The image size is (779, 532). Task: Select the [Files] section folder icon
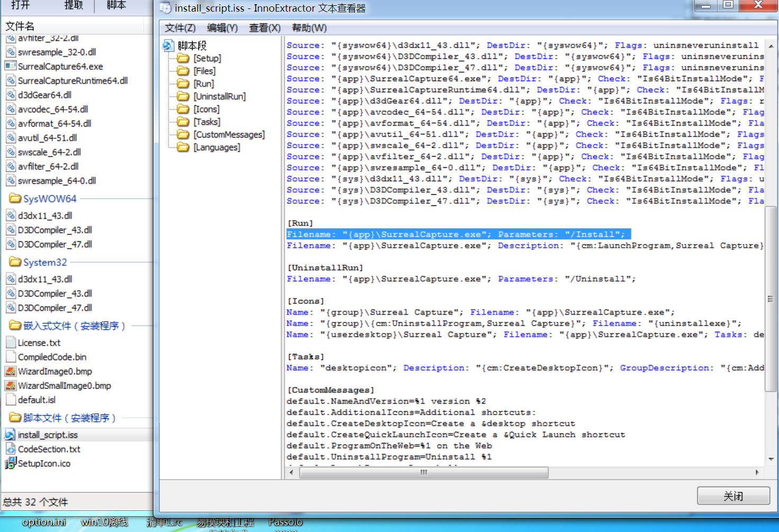[x=183, y=71]
